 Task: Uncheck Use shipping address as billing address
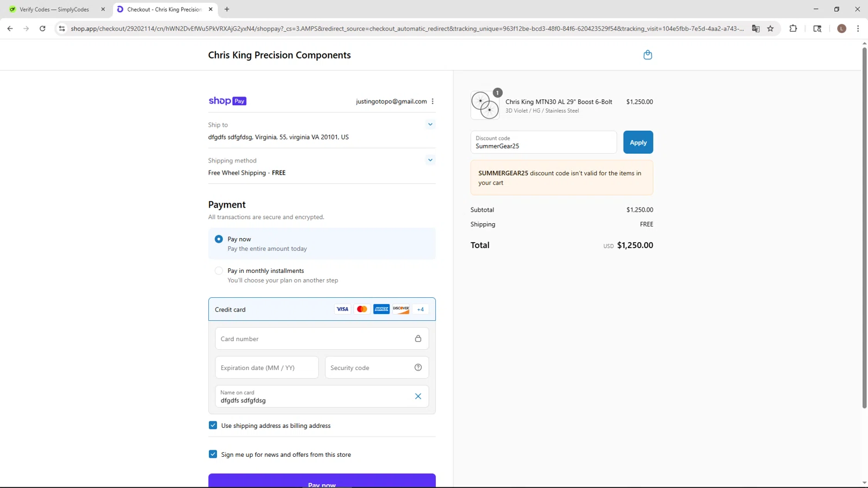[213, 426]
